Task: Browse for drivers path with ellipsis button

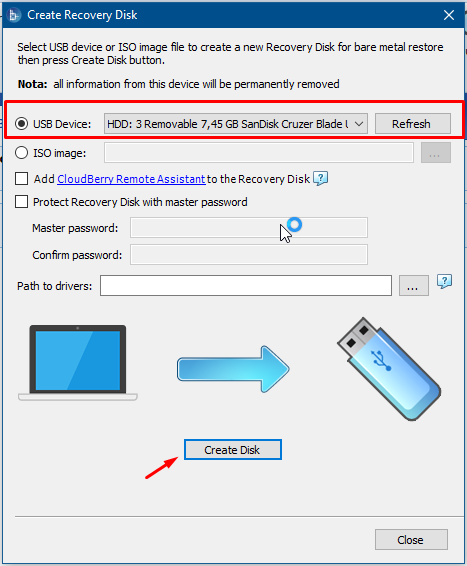Action: point(414,286)
